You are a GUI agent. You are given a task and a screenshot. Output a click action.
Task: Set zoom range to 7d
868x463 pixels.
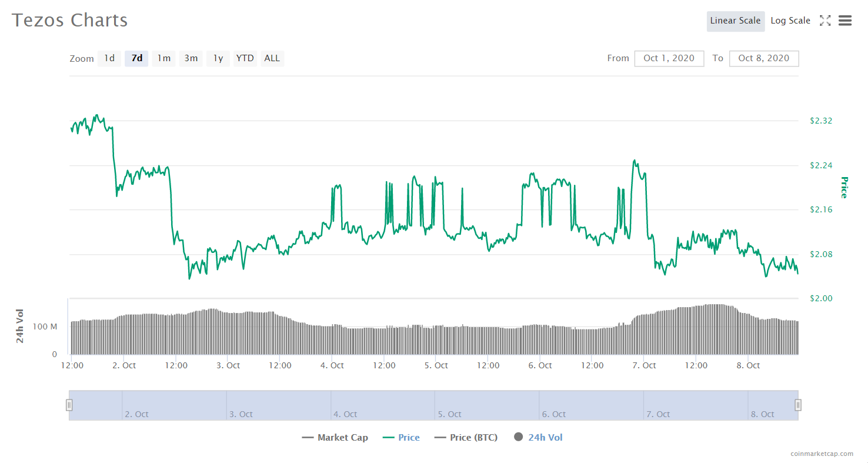(136, 58)
